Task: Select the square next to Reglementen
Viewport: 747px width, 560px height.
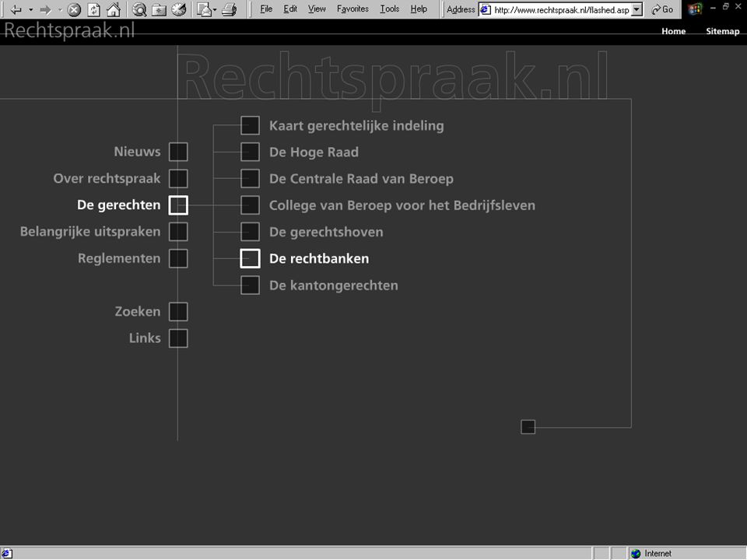Action: tap(178, 258)
